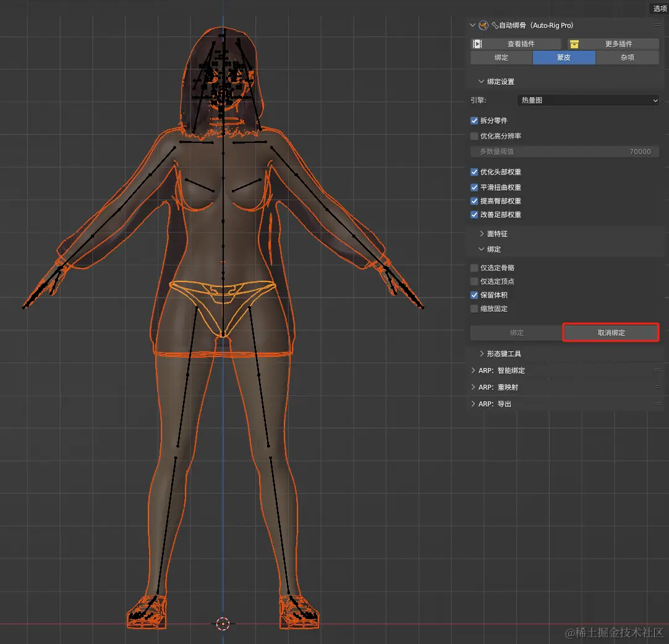Click the film icon on 查看插件
This screenshot has width=669, height=644.
[477, 44]
